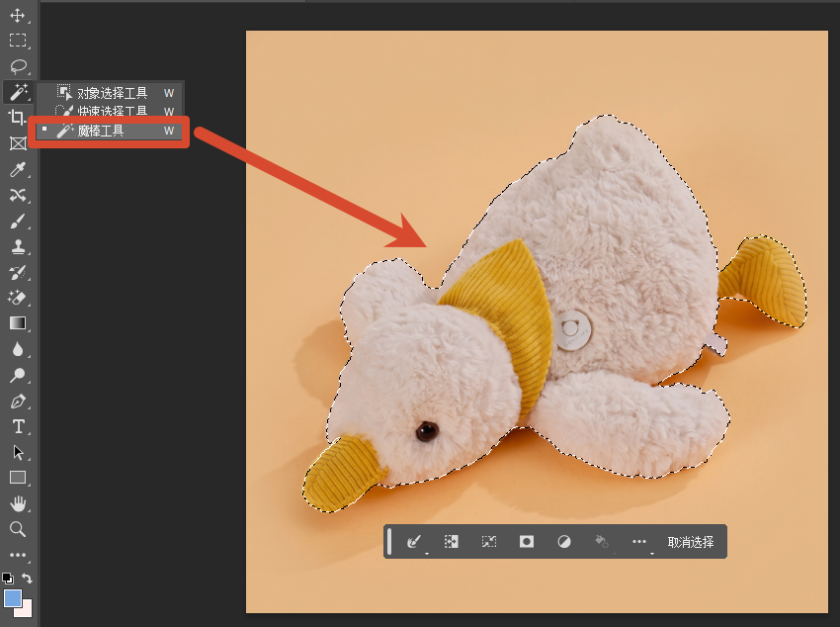The height and width of the screenshot is (627, 840).
Task: Select the Zoom magnifier tool
Action: [x=17, y=529]
